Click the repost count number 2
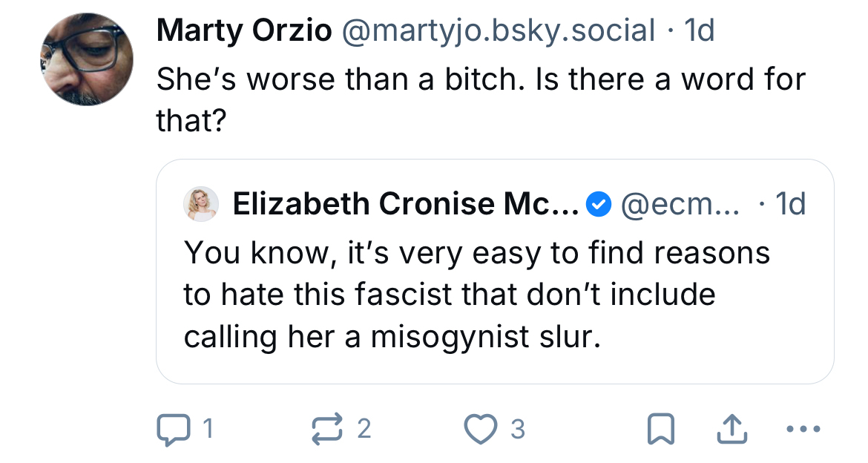 pyautogui.click(x=364, y=429)
